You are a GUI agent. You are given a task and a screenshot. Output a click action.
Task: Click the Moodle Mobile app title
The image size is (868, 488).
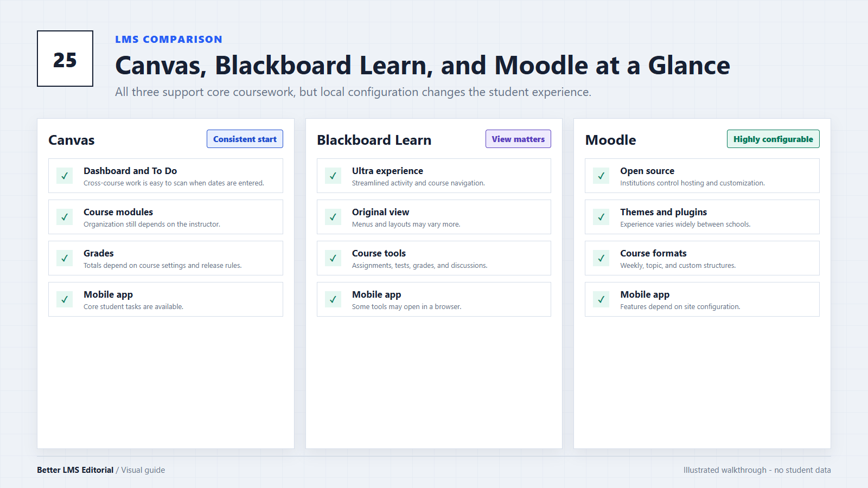644,294
